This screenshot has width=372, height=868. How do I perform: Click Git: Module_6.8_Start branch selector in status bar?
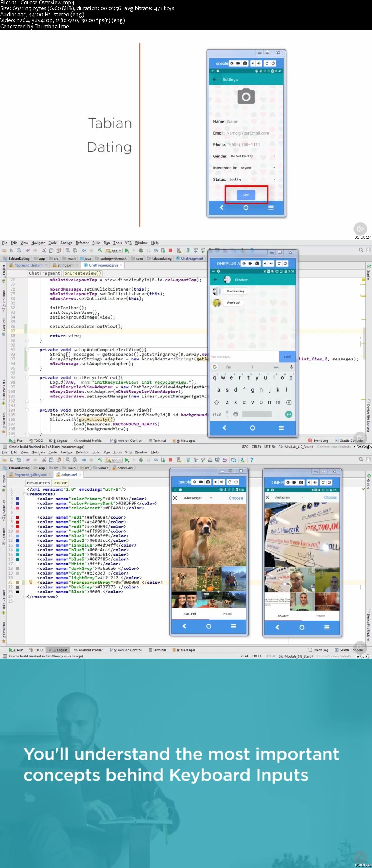pos(295,656)
